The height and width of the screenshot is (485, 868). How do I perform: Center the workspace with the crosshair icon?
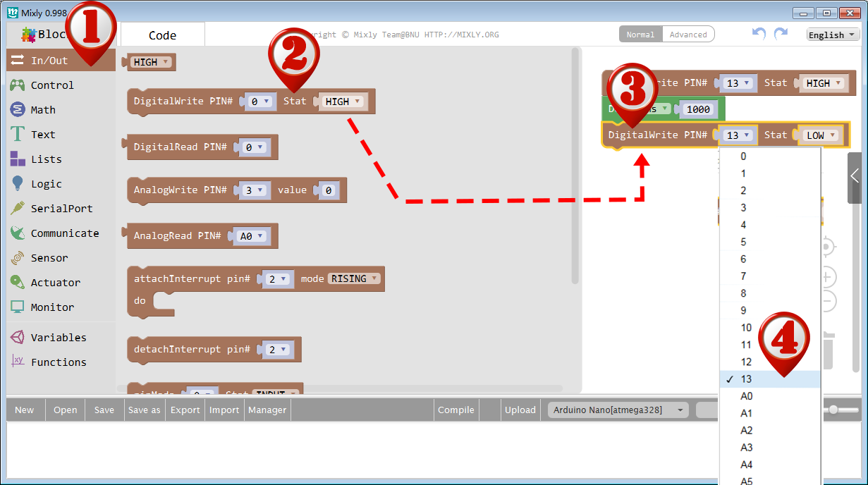[826, 247]
